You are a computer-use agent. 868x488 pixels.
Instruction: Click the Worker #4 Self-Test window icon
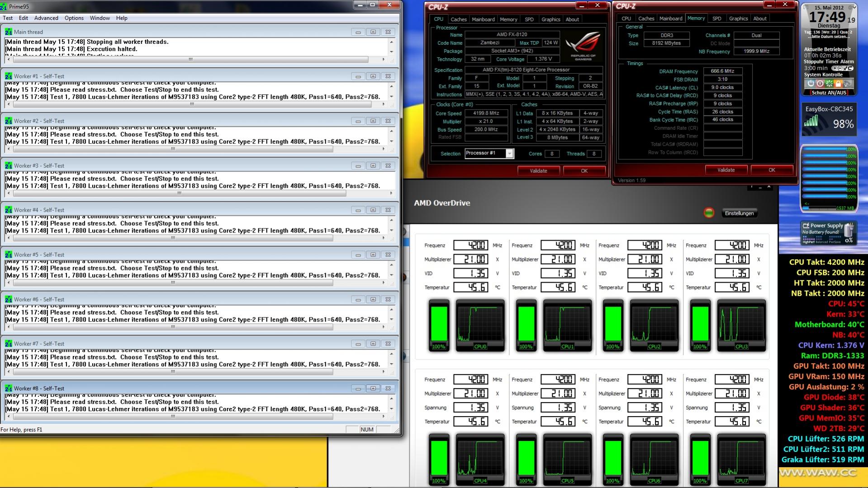8,210
